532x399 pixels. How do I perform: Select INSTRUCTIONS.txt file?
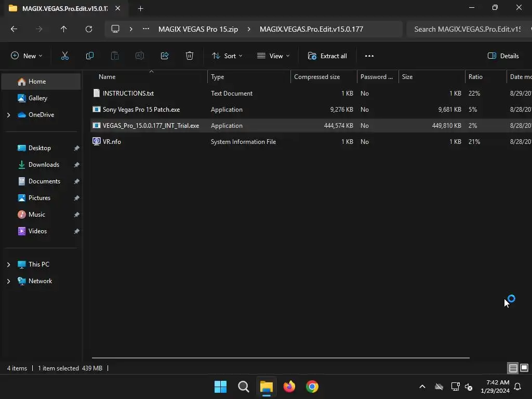point(311,94)
